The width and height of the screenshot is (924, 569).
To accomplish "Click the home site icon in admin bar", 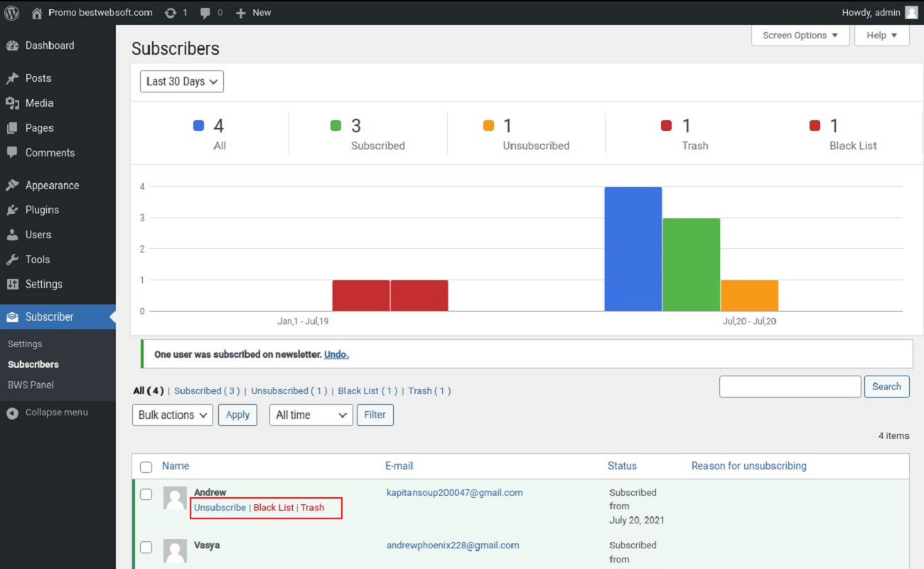I will 37,13.
